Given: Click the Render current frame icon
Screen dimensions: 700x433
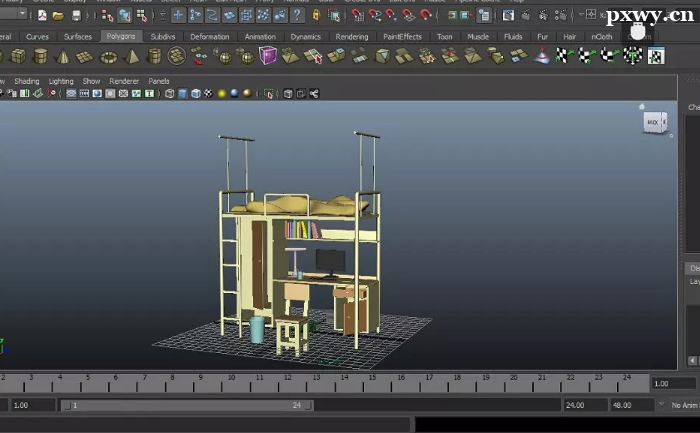Looking at the screenshot, I should 525,16.
